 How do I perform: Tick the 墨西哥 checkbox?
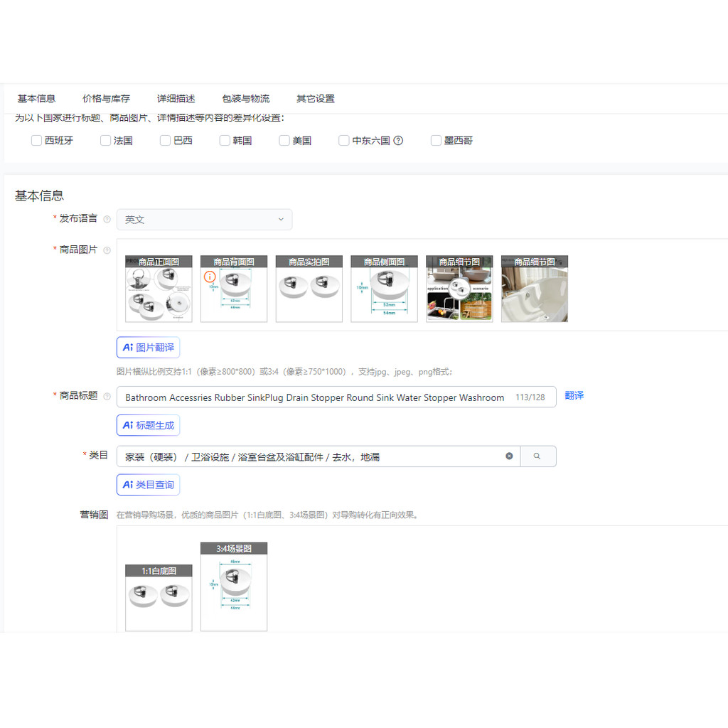pos(436,141)
